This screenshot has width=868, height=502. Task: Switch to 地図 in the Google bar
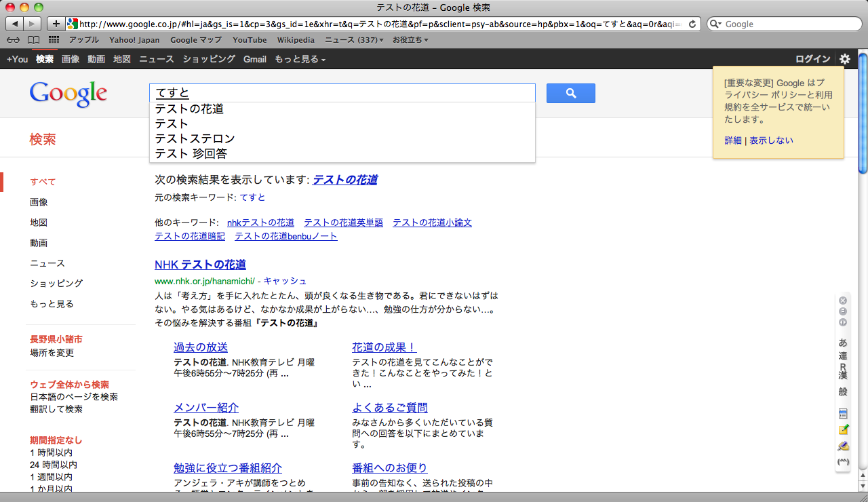122,59
